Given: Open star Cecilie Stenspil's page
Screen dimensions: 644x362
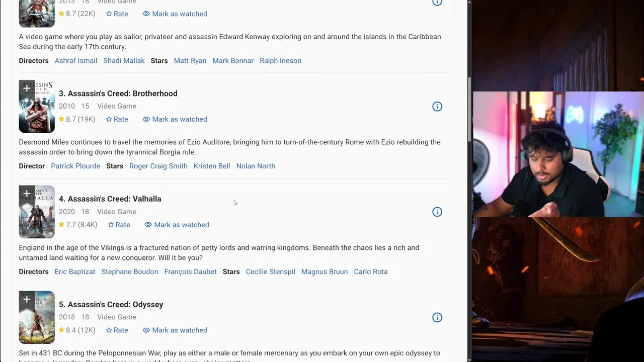Looking at the screenshot, I should pyautogui.click(x=270, y=271).
